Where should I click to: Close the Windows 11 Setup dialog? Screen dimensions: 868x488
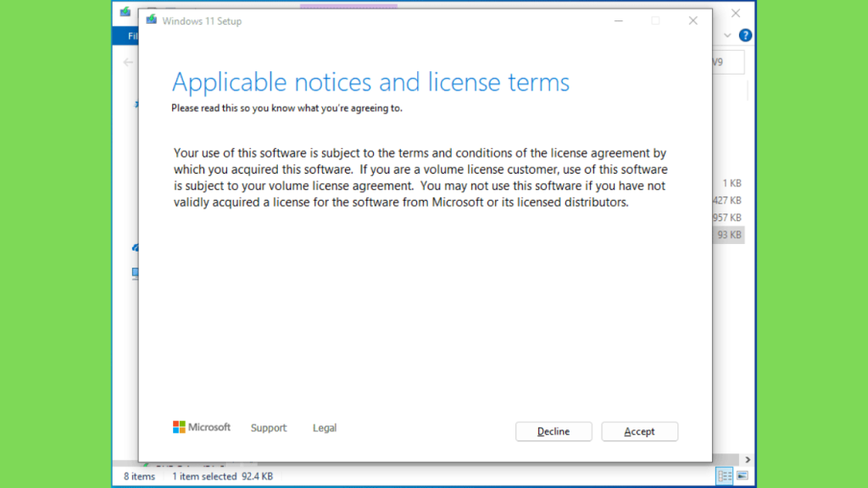[x=693, y=21]
